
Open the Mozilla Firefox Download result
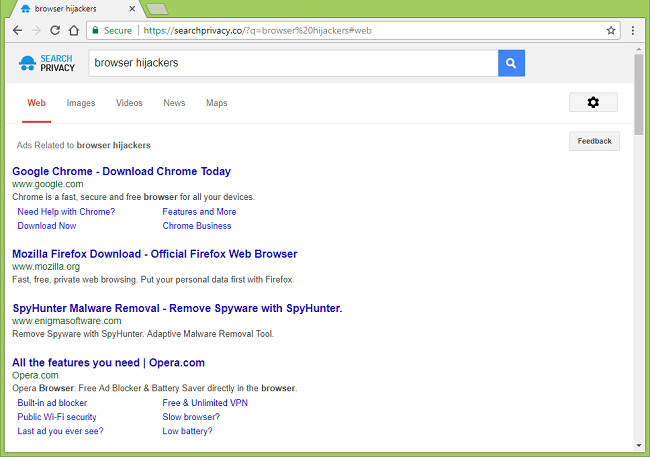(154, 254)
